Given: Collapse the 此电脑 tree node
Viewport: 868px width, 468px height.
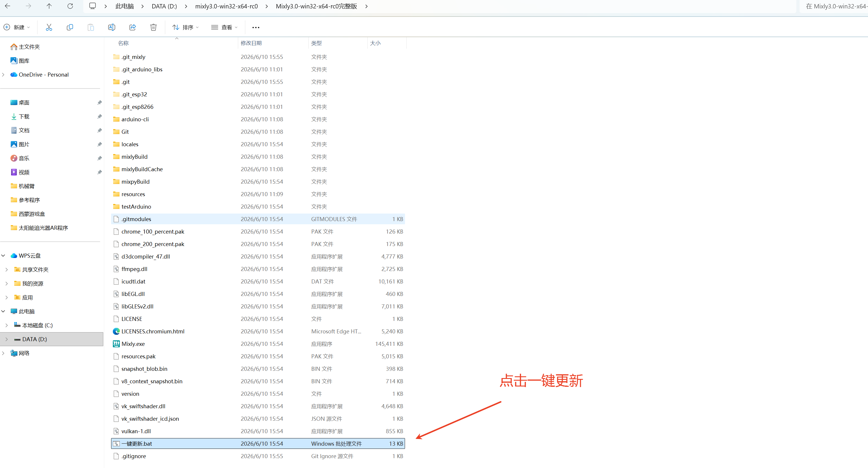Looking at the screenshot, I should click(x=3, y=312).
